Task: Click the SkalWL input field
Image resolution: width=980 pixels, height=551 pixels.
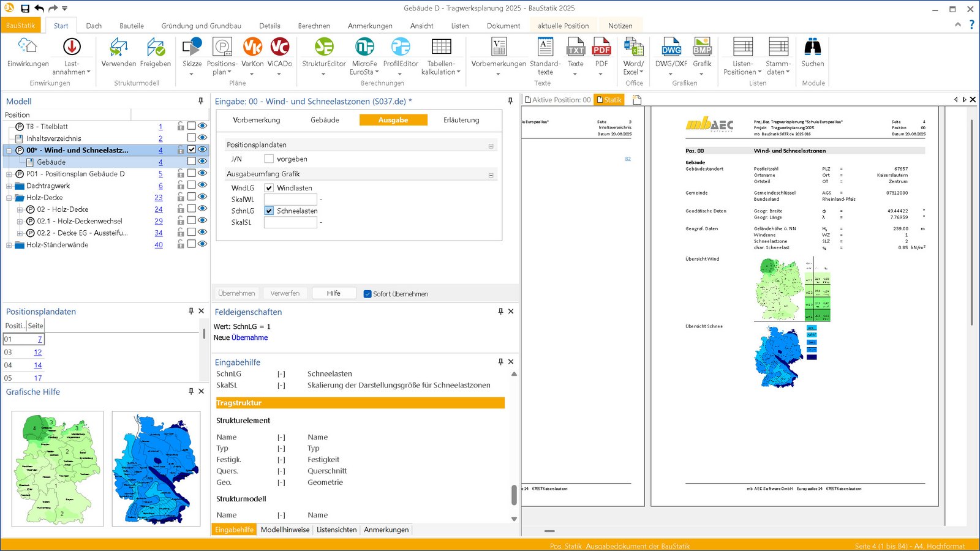Action: tap(290, 200)
